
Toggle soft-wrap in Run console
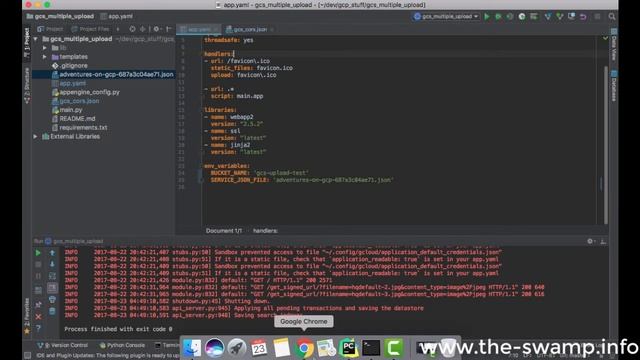[52, 276]
